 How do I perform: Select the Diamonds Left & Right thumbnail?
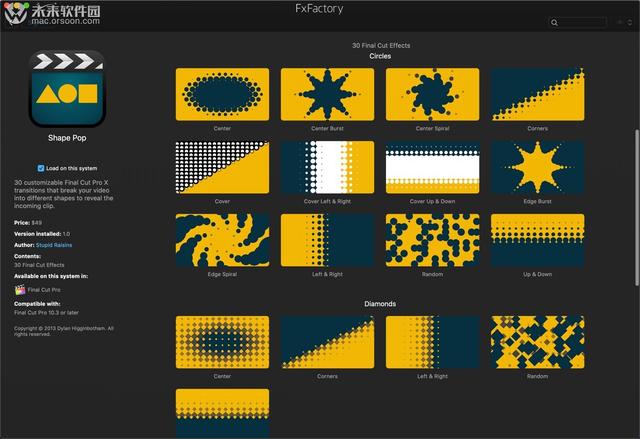point(433,342)
